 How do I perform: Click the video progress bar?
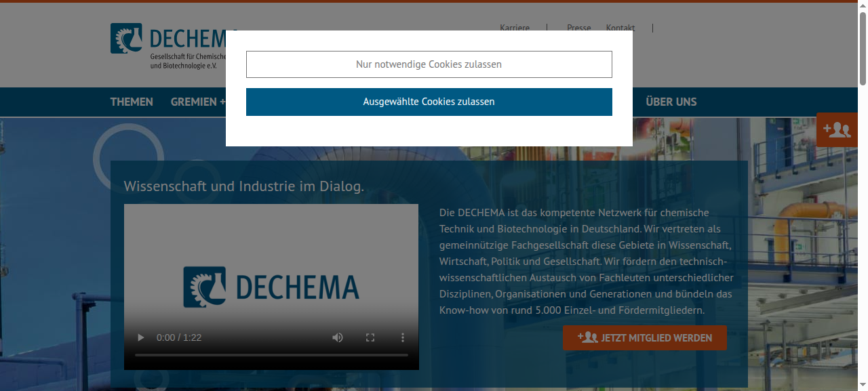(271, 355)
